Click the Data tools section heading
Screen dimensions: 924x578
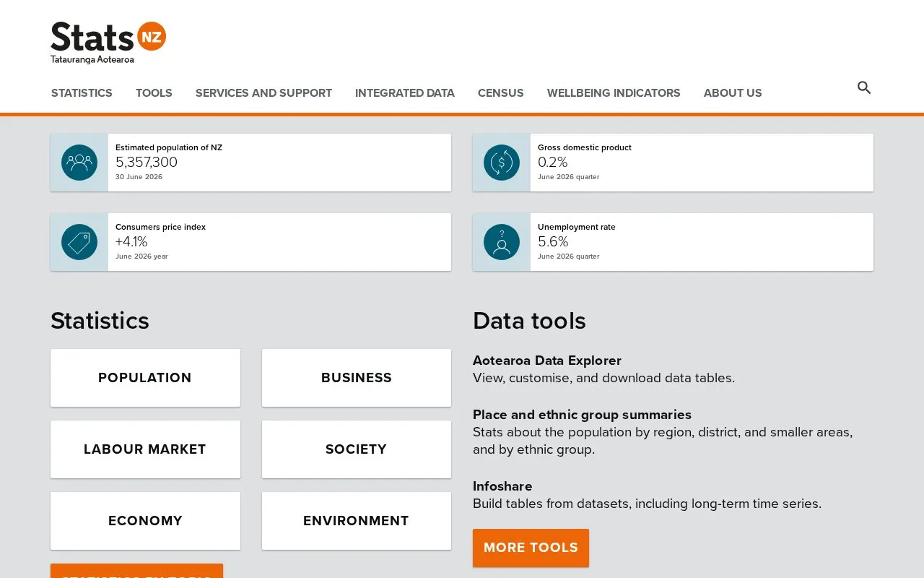529,321
